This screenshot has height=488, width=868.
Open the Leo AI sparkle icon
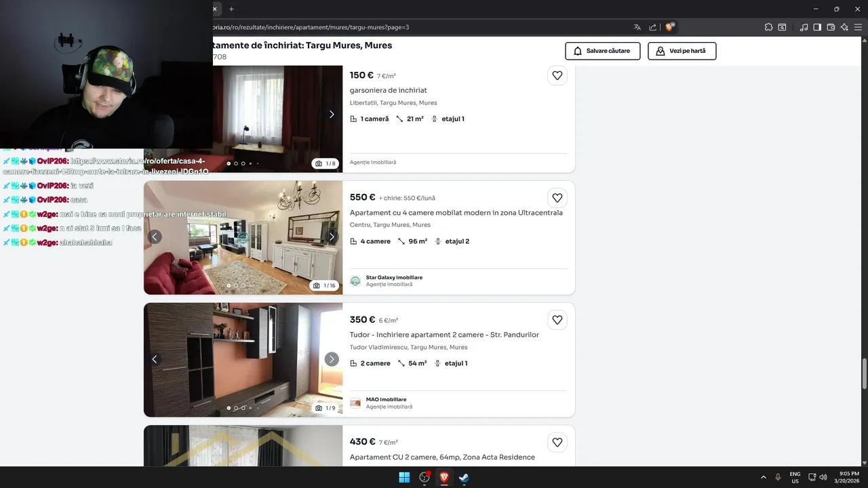[844, 27]
